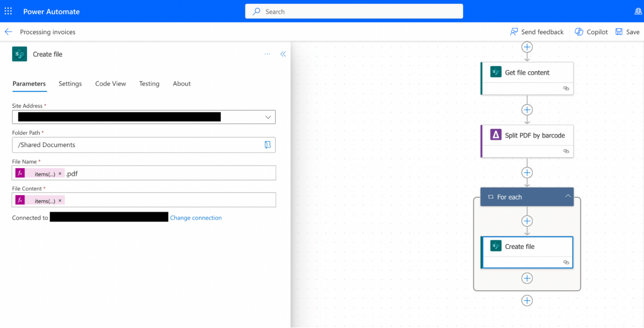Remove the items expression from File Name
644x328 pixels.
pos(60,174)
